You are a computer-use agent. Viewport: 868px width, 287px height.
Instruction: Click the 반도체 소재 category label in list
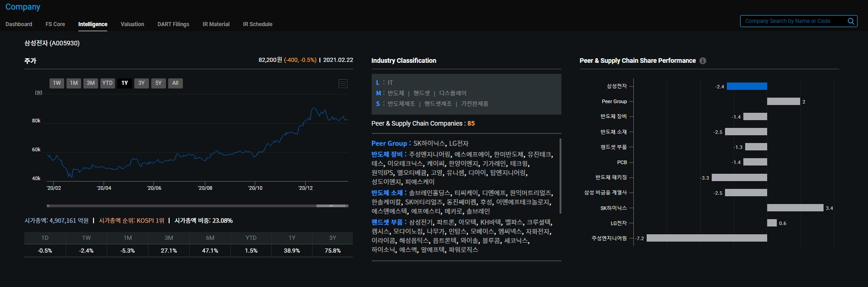(x=387, y=193)
